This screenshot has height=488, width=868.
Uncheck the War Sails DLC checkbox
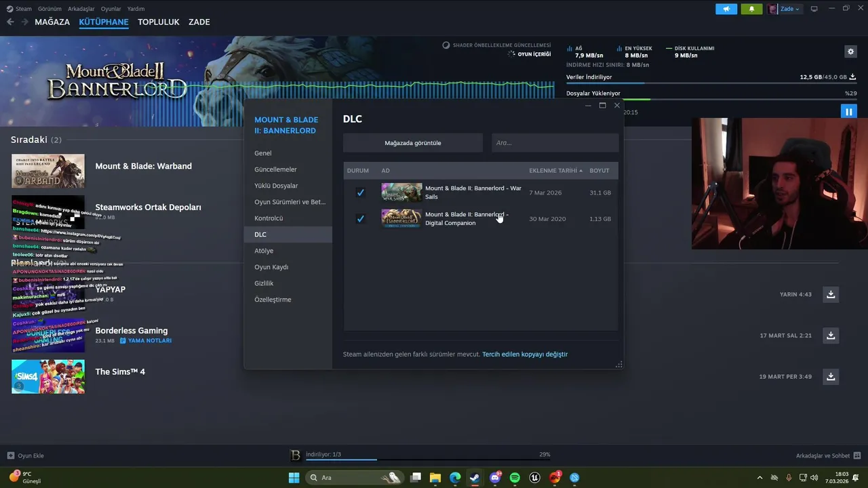tap(360, 192)
